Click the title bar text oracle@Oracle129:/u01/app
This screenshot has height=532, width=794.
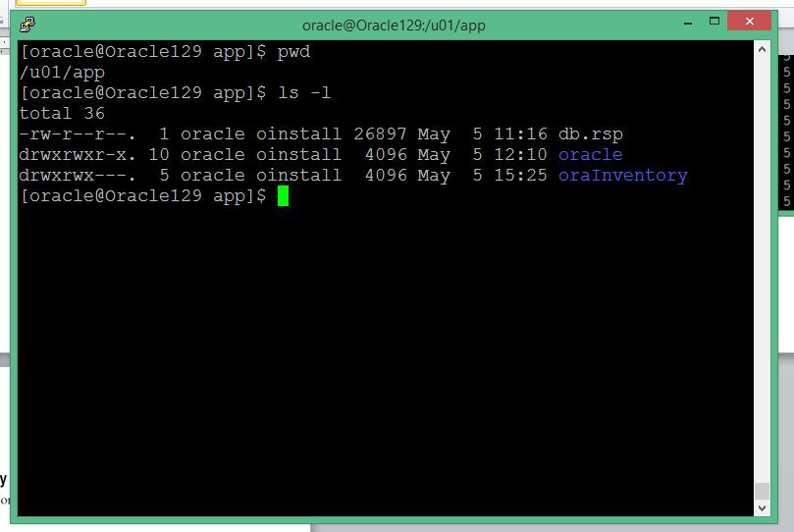click(394, 26)
